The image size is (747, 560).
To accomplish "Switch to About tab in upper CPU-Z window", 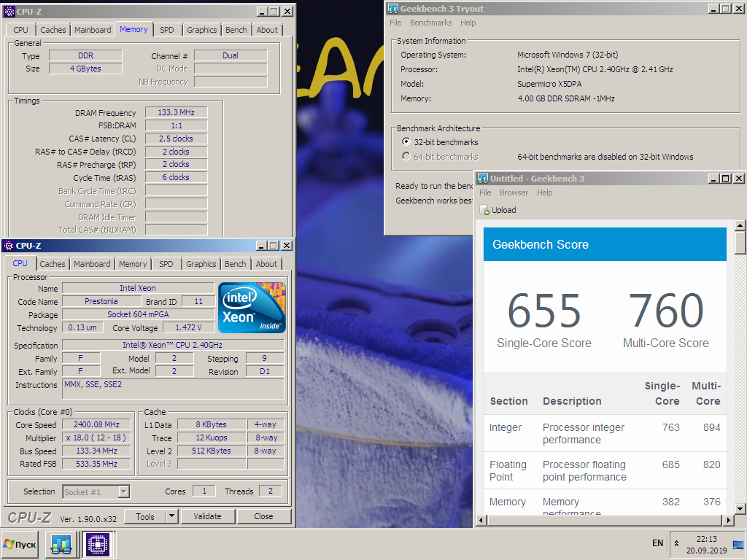I will click(267, 30).
